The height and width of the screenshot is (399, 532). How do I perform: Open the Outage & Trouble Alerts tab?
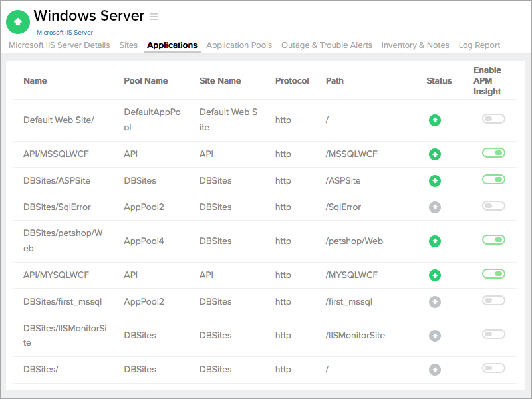pos(327,45)
